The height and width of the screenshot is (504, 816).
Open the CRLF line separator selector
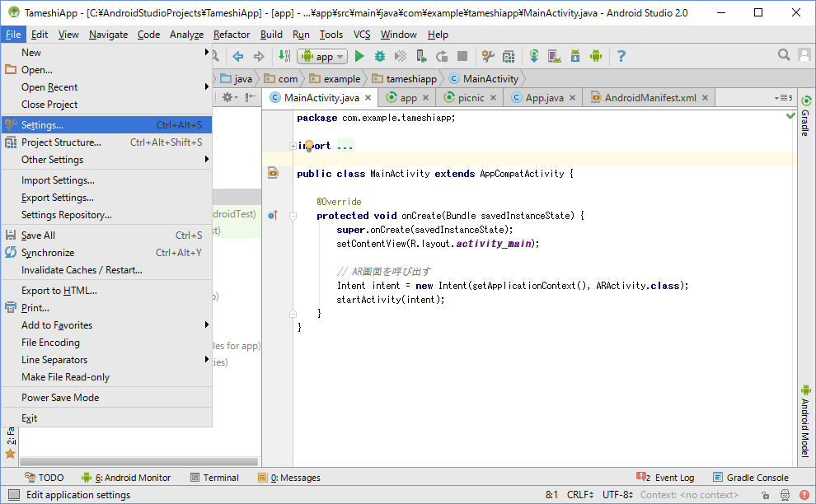(x=580, y=495)
